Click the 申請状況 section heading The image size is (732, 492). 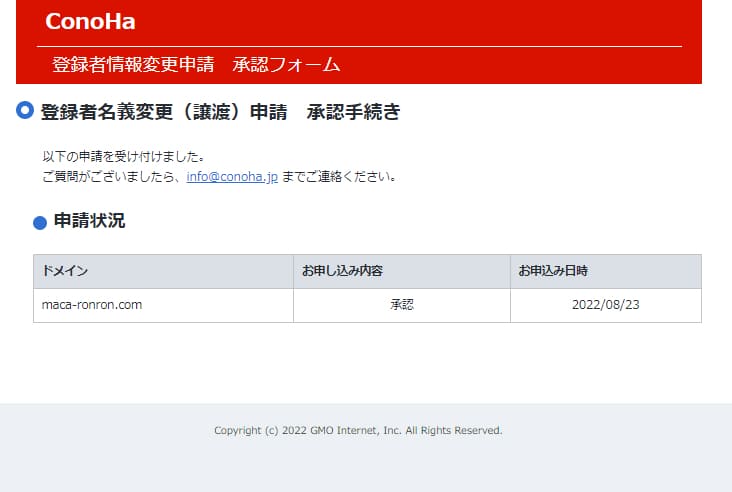tap(89, 221)
